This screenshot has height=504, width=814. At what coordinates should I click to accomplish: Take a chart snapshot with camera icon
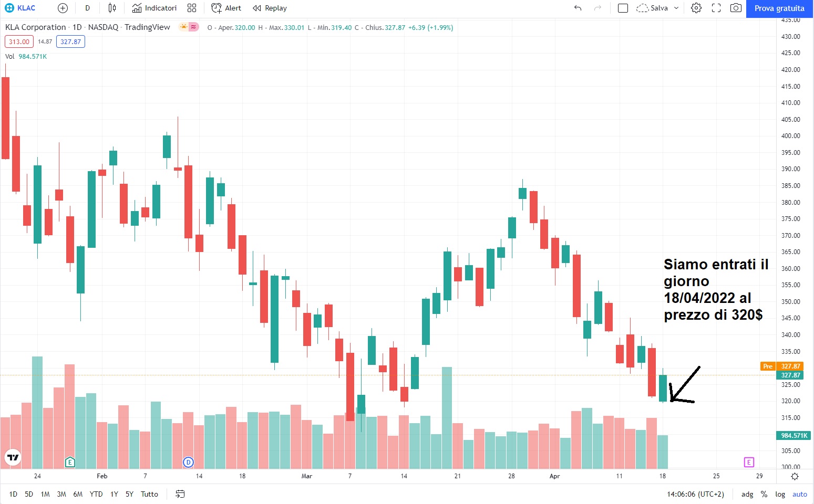[x=736, y=8]
